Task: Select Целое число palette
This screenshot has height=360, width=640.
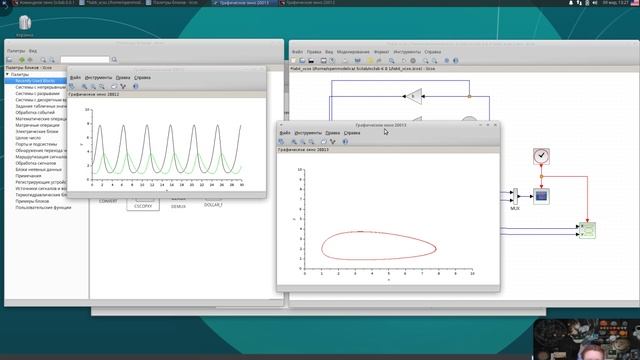Action: (x=28, y=138)
